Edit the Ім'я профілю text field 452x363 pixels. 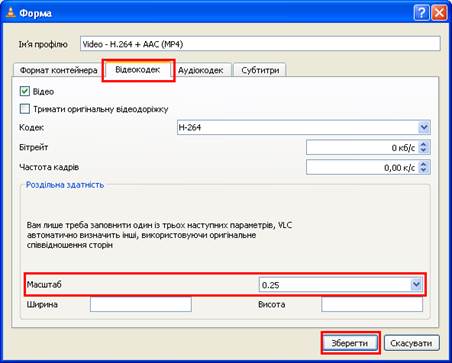[260, 44]
